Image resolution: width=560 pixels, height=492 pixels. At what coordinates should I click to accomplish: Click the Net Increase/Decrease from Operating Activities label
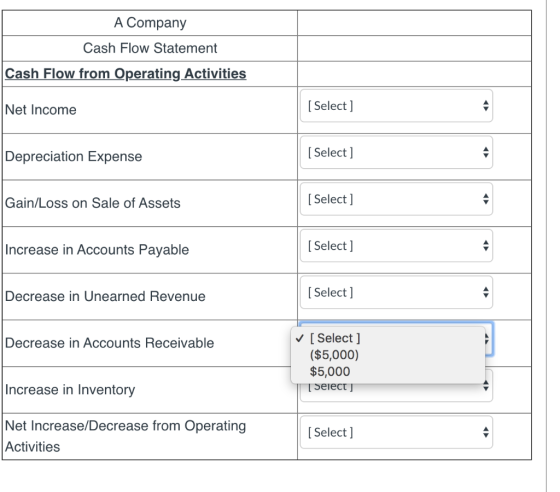(x=125, y=436)
